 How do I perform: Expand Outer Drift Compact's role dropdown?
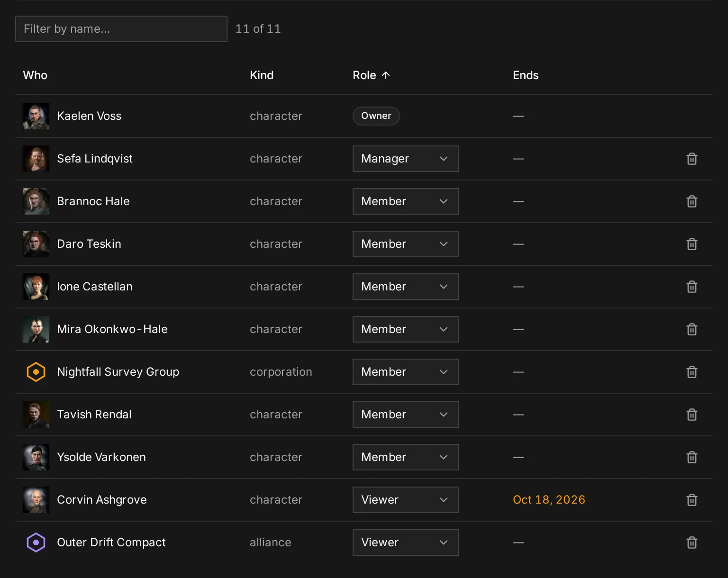(x=405, y=542)
